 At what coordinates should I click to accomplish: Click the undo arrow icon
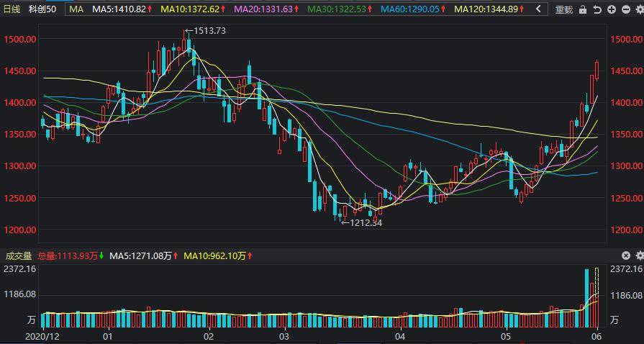(x=597, y=9)
